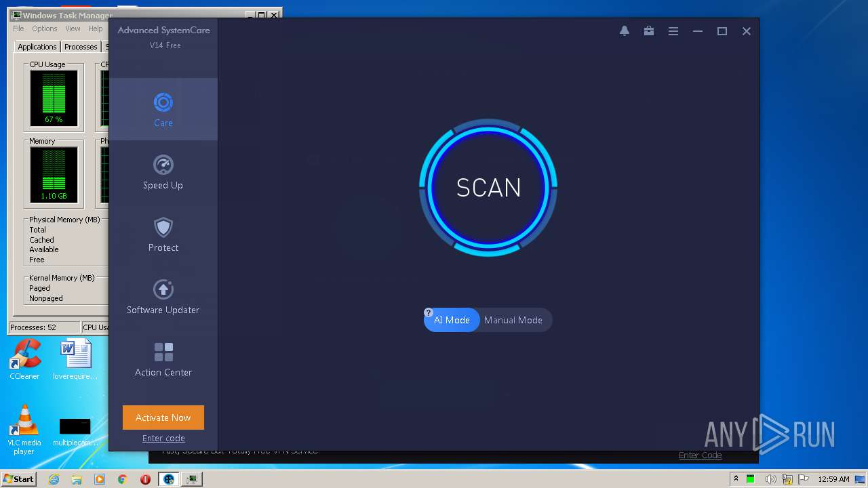This screenshot has height=488, width=868.
Task: Click the Windows Start button
Action: tap(19, 479)
